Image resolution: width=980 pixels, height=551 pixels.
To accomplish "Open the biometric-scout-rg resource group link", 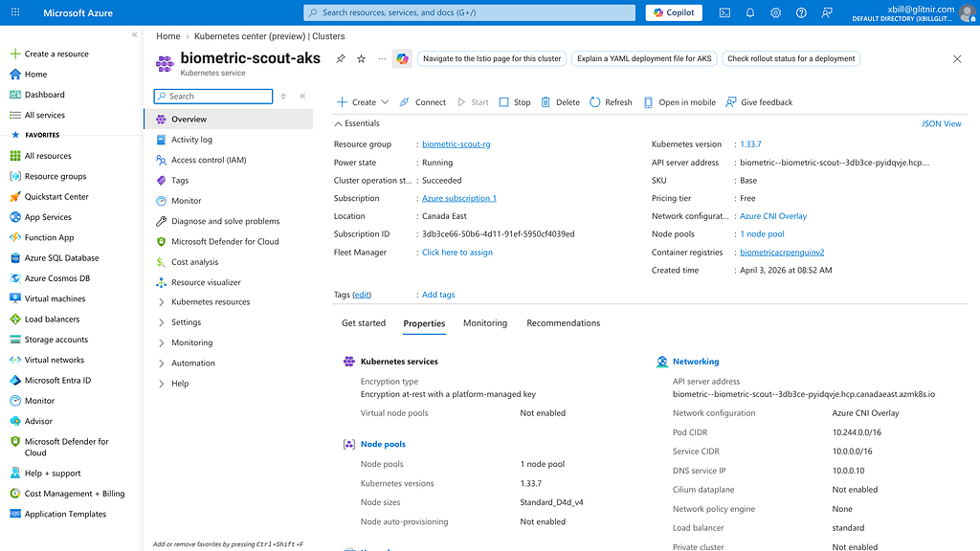I will coord(457,144).
